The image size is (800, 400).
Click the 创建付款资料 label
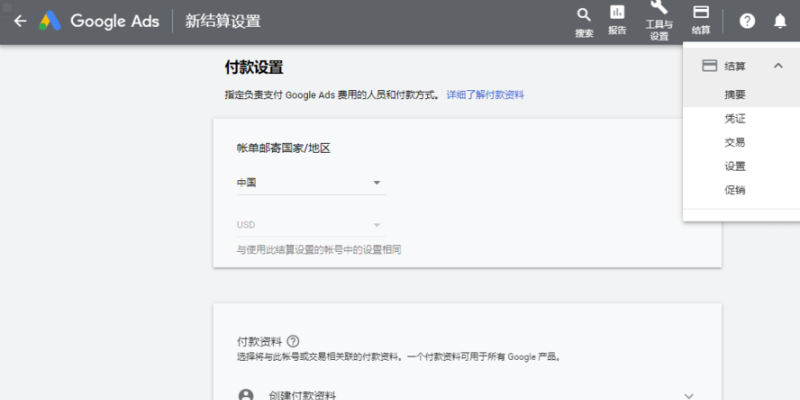[302, 396]
